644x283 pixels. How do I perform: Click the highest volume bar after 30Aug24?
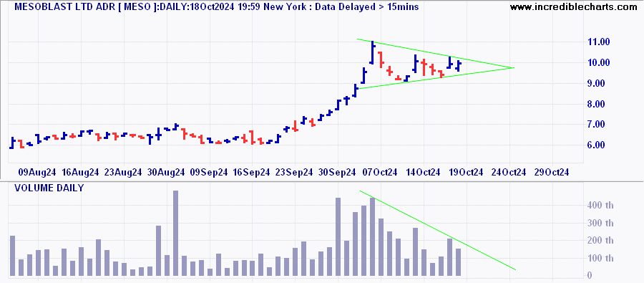coord(176,234)
